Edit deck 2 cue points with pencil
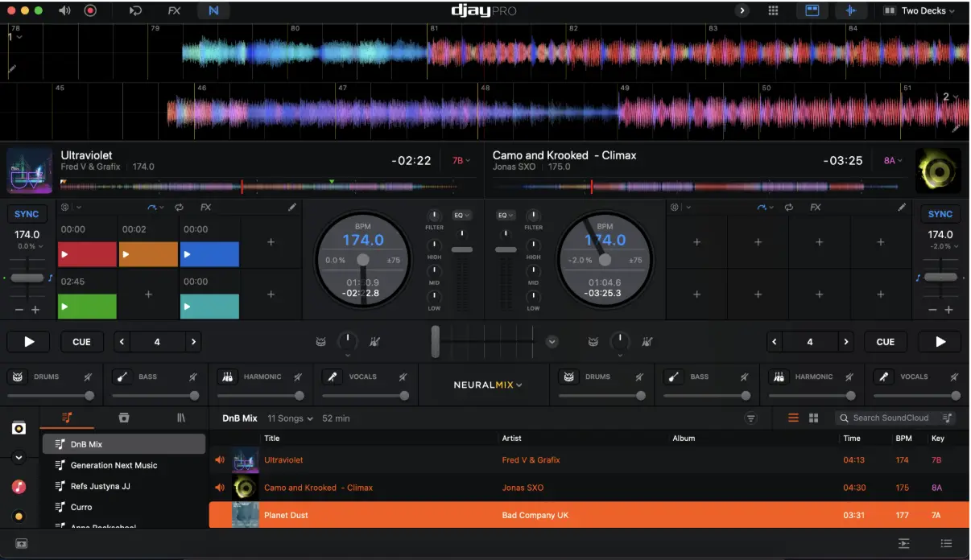The width and height of the screenshot is (971, 560). (903, 208)
